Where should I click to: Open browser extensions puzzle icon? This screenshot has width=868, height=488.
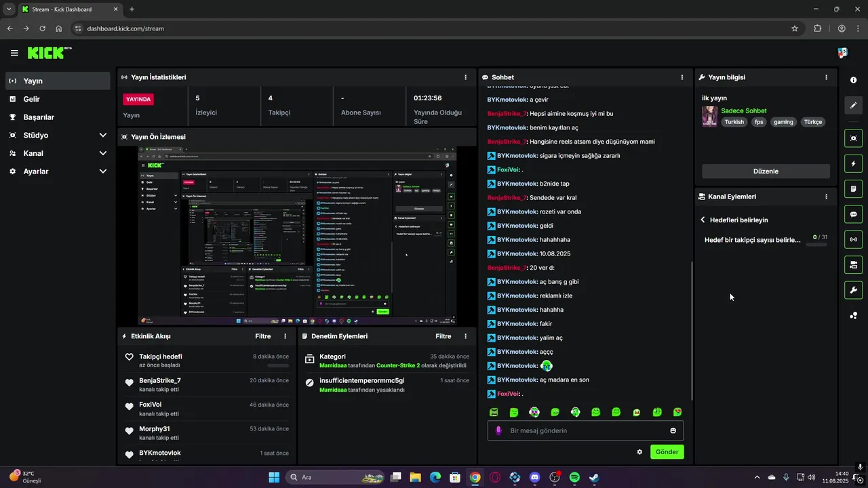[817, 28]
